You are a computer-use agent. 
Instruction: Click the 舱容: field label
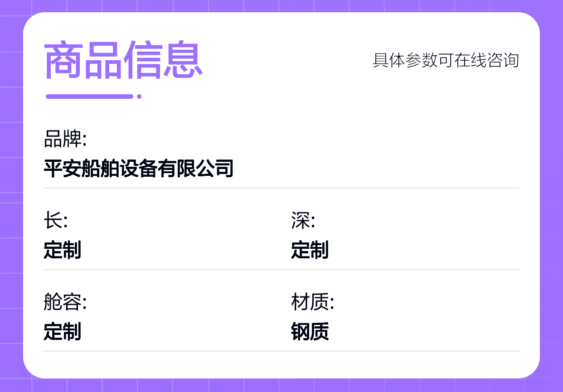[65, 302]
